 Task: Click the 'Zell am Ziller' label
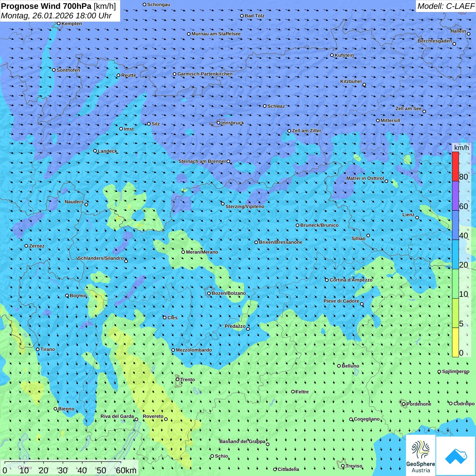[x=307, y=131]
